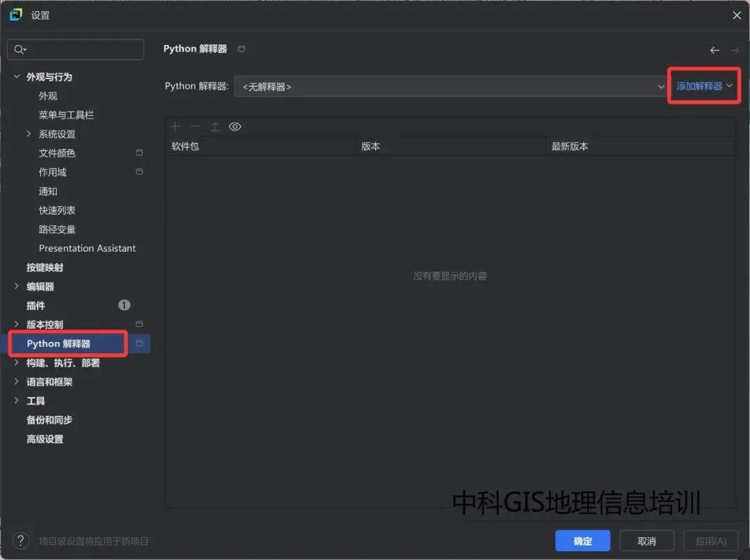Open the 备份和同步 settings page
The image size is (750, 560).
point(49,420)
